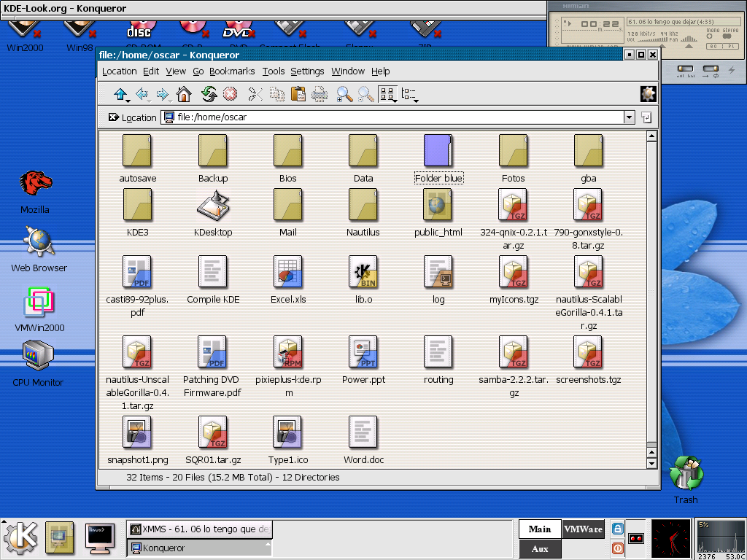Click the Location address field
Image resolution: width=747 pixels, height=560 pixels.
pyautogui.click(x=392, y=117)
